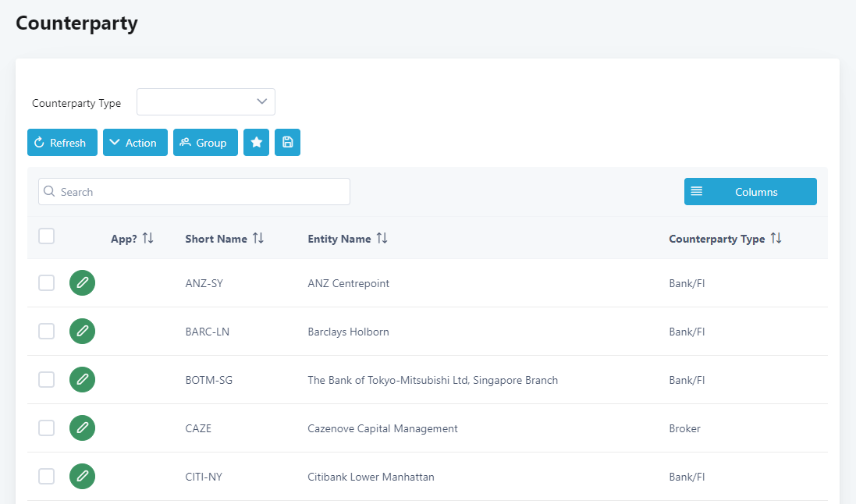This screenshot has width=856, height=504.
Task: Click the save disk icon button
Action: pos(287,143)
